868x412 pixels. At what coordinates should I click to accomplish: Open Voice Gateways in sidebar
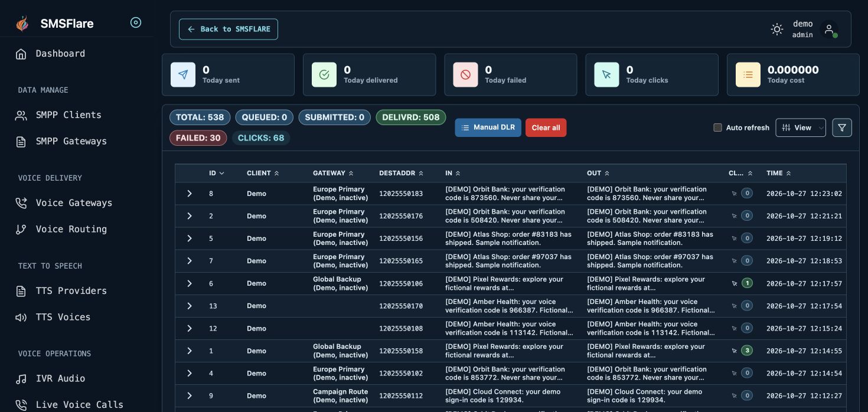[74, 203]
